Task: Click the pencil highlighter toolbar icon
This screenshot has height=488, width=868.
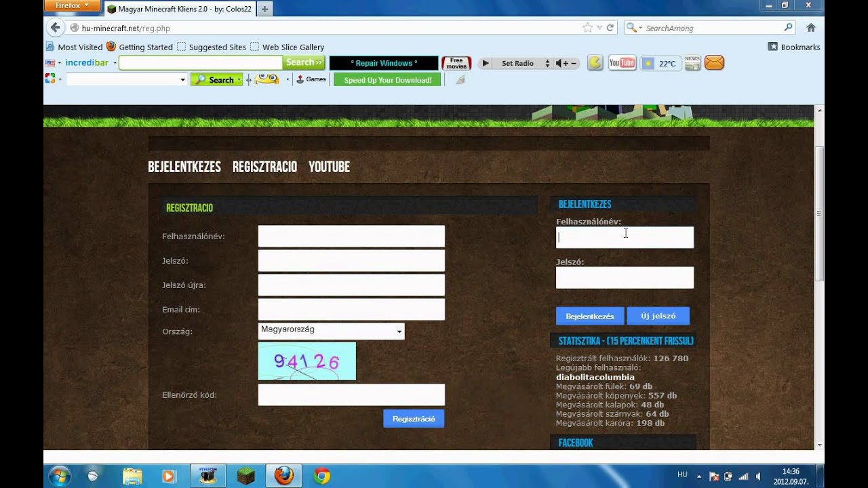Action: [460, 79]
